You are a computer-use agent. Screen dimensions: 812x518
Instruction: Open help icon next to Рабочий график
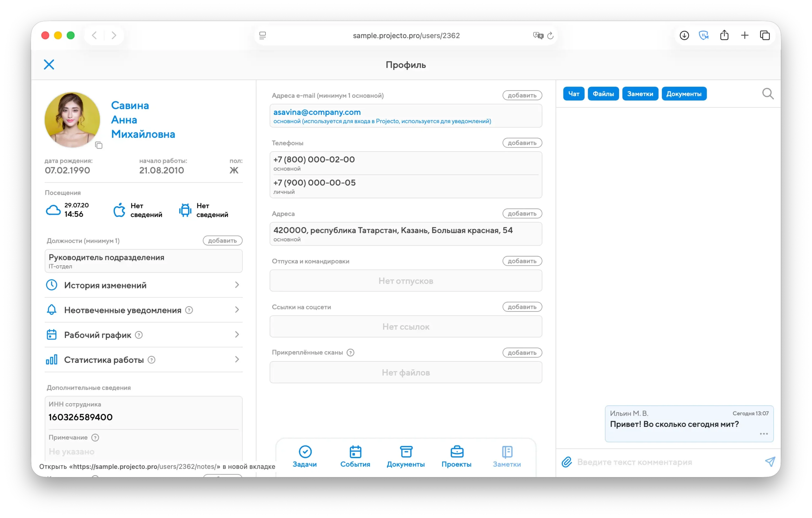[x=139, y=335]
